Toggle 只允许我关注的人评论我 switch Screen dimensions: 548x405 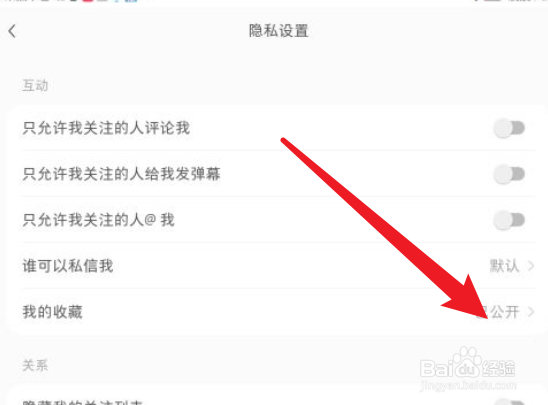(x=509, y=128)
